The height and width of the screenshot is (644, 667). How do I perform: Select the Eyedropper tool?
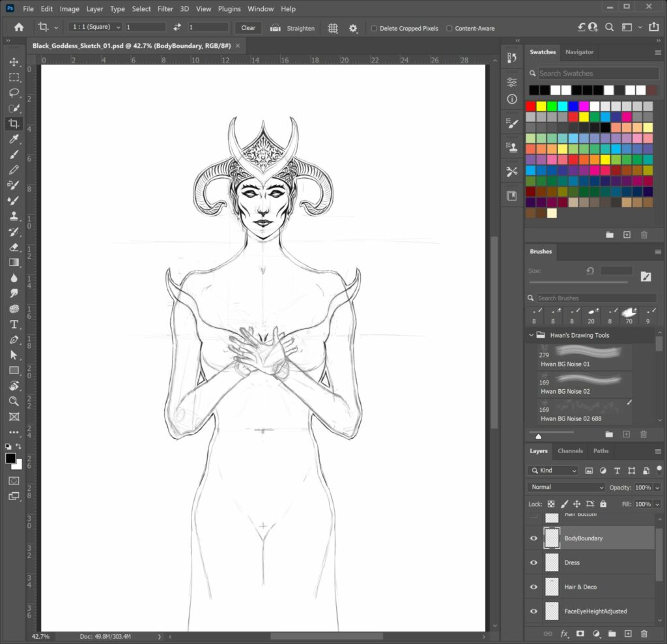(14, 139)
